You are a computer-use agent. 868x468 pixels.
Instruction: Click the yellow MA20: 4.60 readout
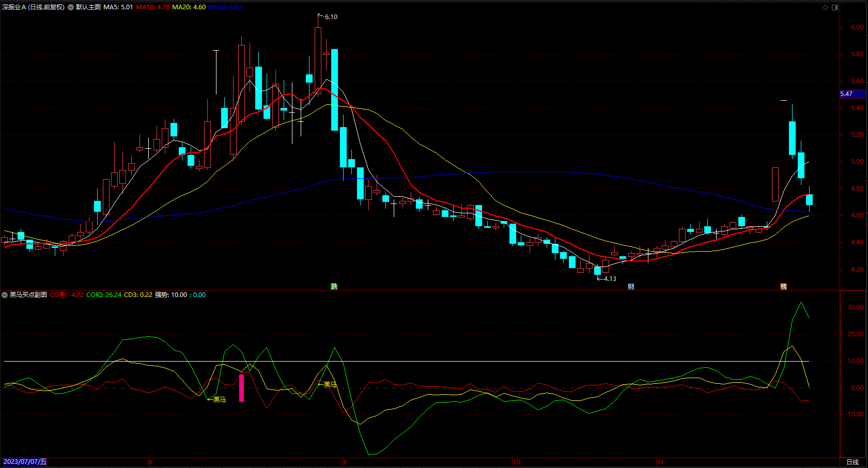coord(189,7)
